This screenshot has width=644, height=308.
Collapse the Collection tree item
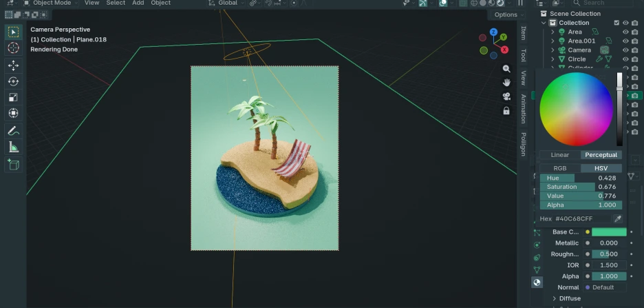[x=544, y=23]
